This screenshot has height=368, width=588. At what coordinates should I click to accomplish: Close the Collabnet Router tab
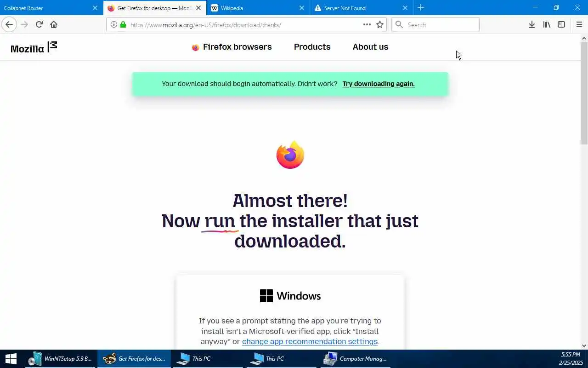[x=95, y=8]
